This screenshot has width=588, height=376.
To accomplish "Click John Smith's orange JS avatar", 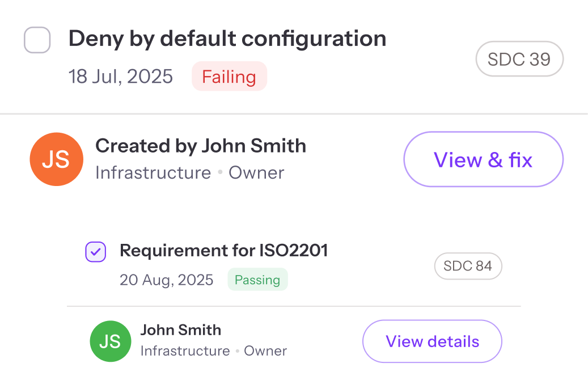I will (56, 159).
